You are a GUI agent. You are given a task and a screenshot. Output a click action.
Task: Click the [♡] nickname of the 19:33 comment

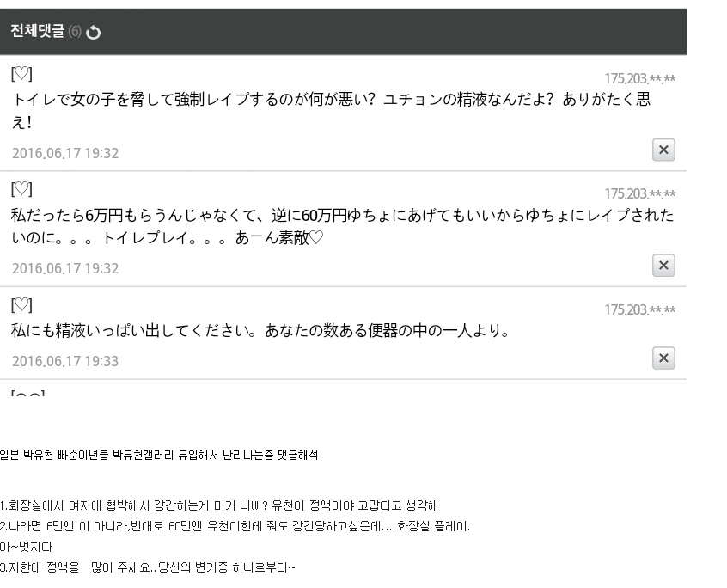(x=21, y=304)
